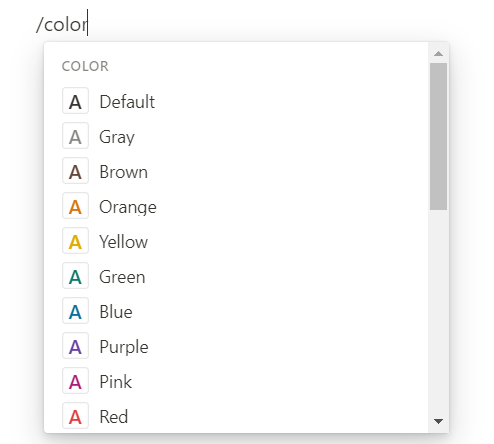Click the red A color icon

75,416
